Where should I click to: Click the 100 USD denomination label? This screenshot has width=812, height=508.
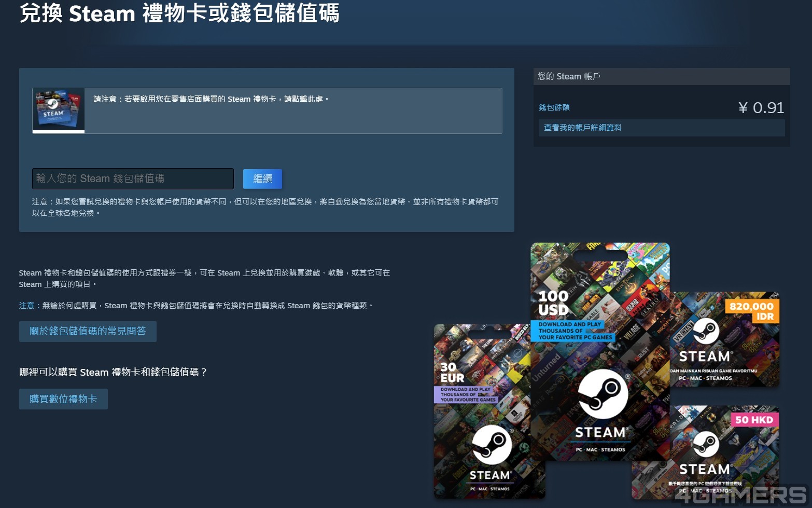click(x=554, y=303)
